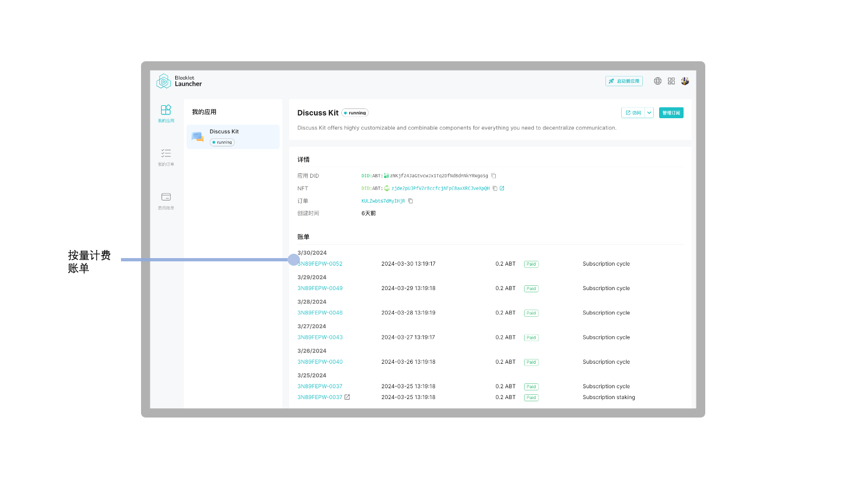The image size is (868, 488).
Task: Copy the order ID KULZwbt67dMyIHjR
Action: (x=411, y=201)
